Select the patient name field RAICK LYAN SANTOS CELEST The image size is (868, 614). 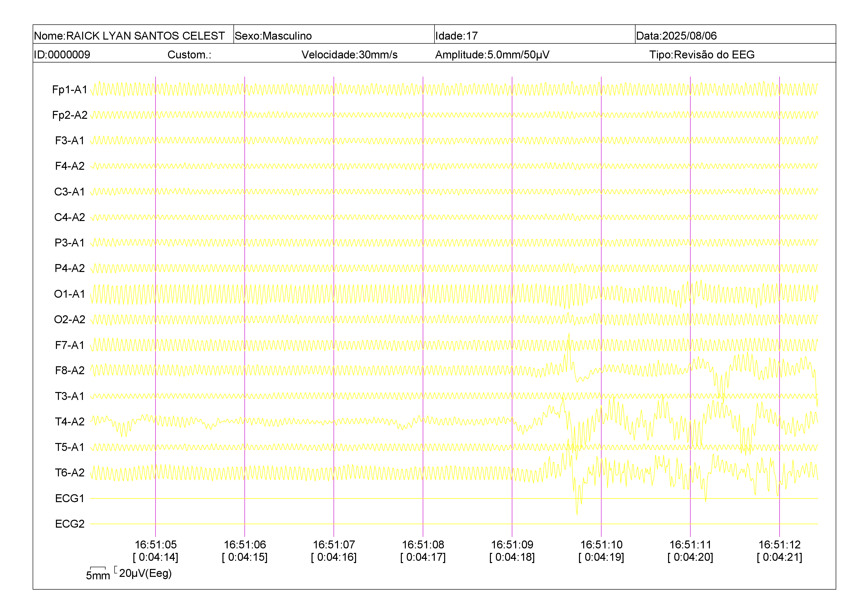133,34
